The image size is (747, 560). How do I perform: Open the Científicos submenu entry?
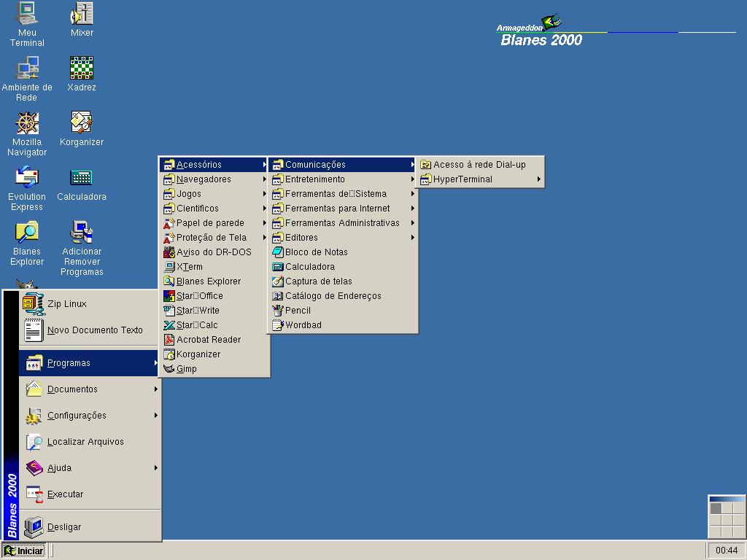(x=214, y=209)
